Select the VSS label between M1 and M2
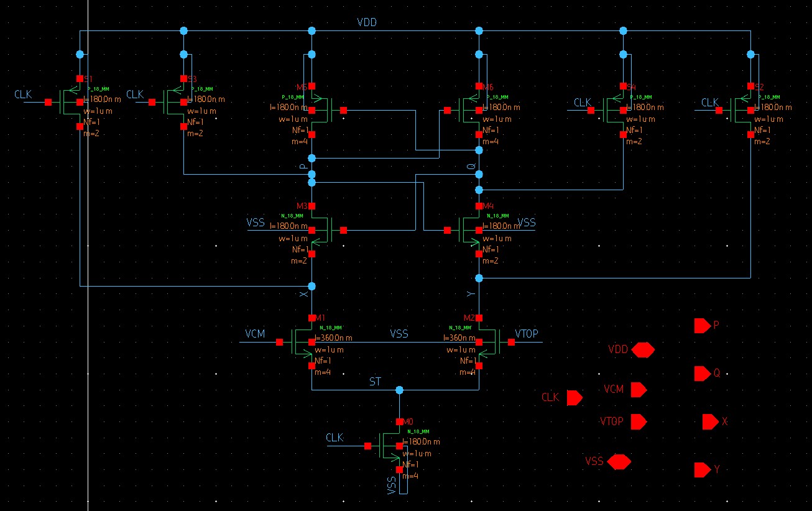Screen dimensions: 812x511 (x=399, y=334)
